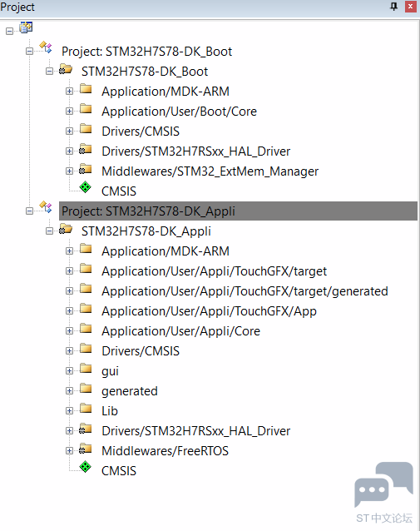The width and height of the screenshot is (420, 531).
Task: Click folder icon of Middlewares/STM32_ExtMem_Manager
Action: click(x=86, y=169)
